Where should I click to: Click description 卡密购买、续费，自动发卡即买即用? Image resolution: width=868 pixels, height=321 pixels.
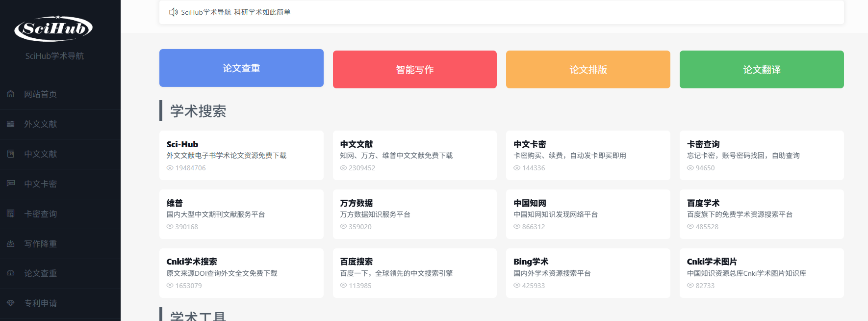pos(570,156)
